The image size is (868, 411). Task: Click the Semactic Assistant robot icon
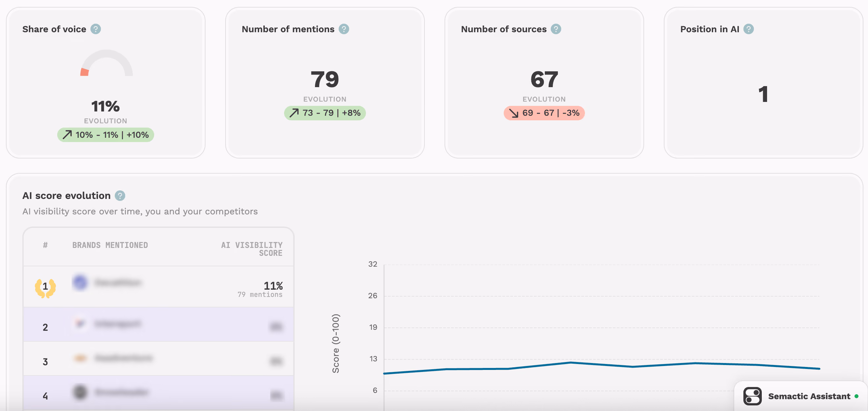click(752, 396)
